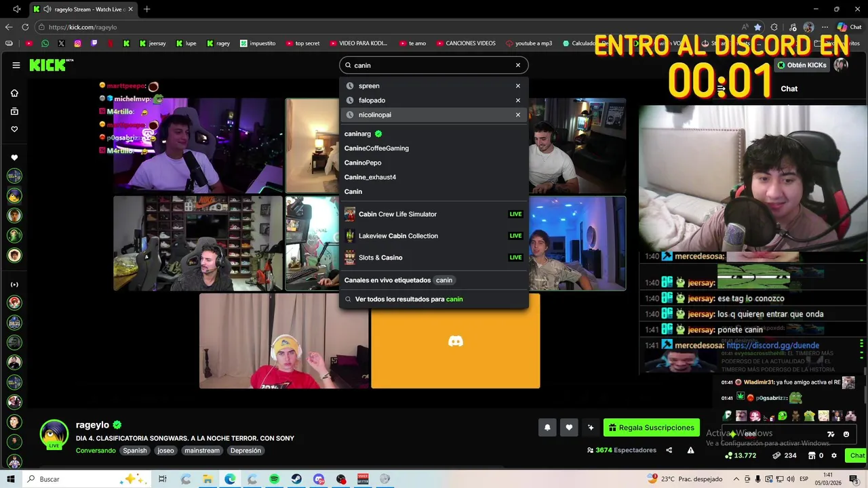Open the shop icon showing 0
Screen dimensions: 868x488
[814, 455]
